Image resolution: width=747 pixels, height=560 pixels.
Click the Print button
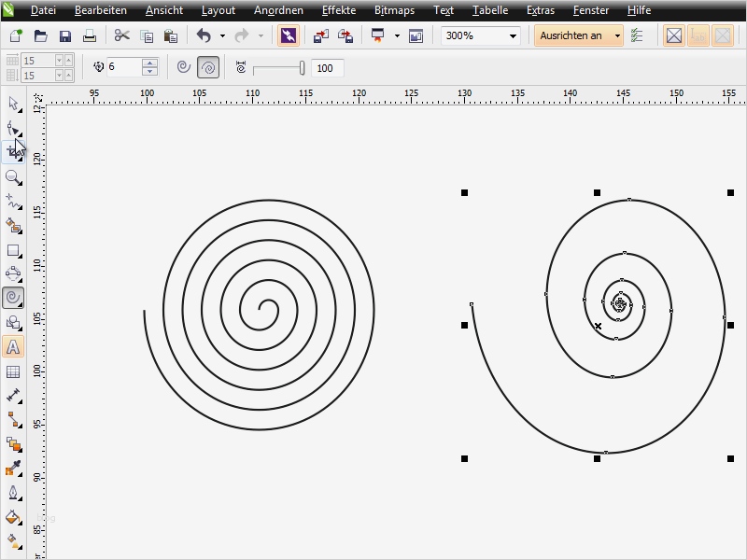(x=89, y=37)
